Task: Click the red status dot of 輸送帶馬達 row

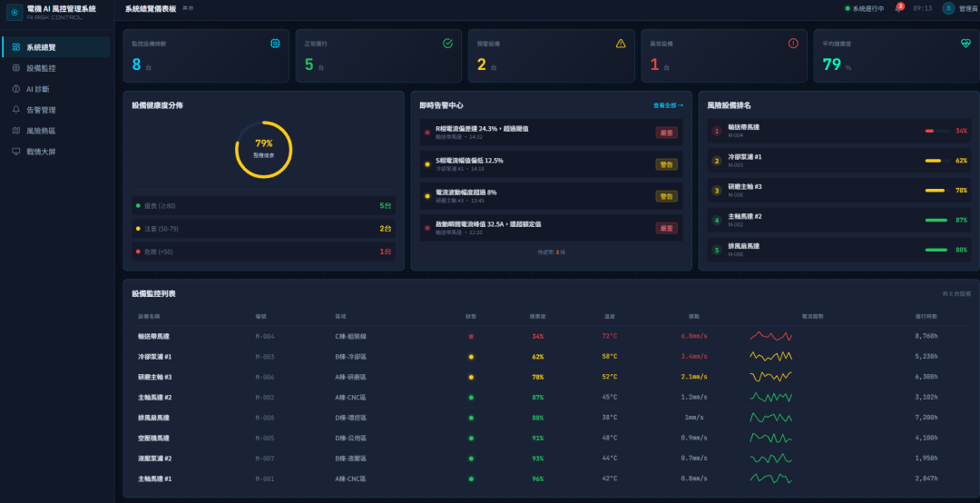Action: point(471,337)
